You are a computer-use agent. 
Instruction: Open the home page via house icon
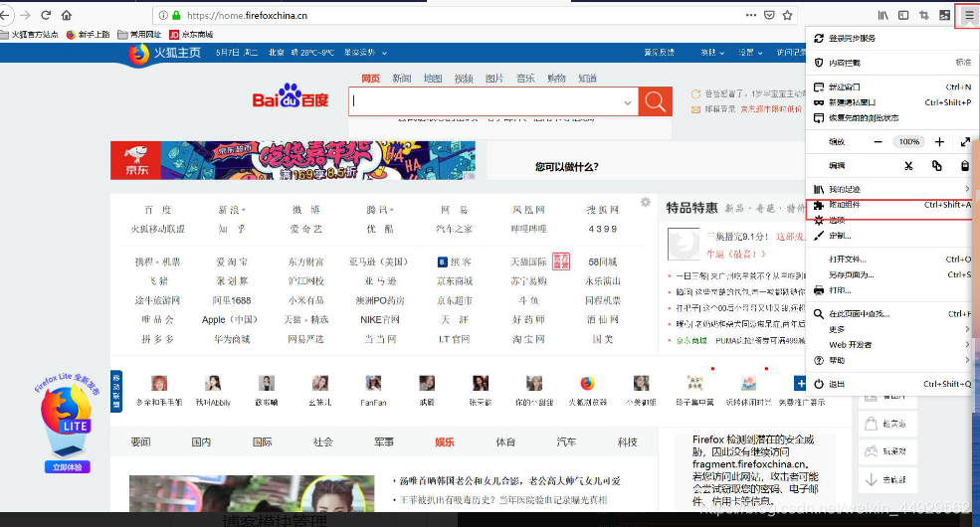point(67,15)
